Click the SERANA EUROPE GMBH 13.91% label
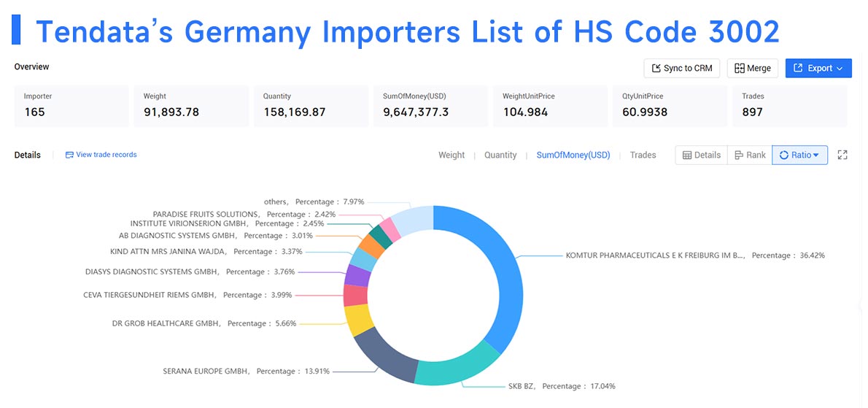Viewport: 868px width, 408px height. [247, 371]
